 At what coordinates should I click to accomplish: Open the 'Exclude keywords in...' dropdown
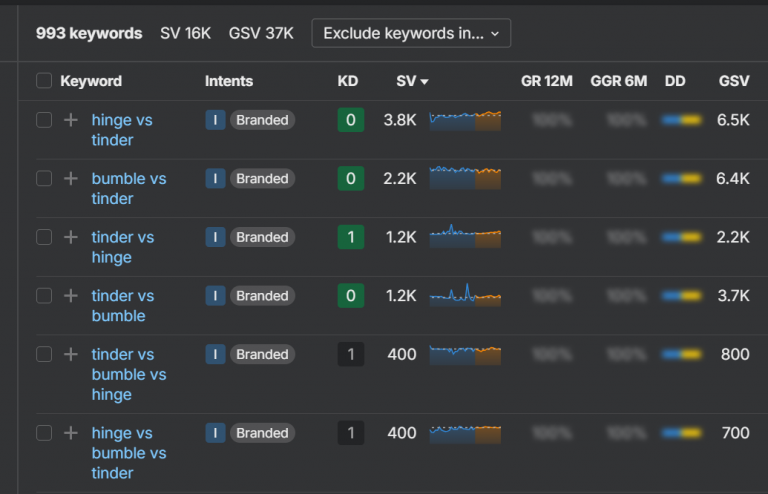[x=411, y=33]
